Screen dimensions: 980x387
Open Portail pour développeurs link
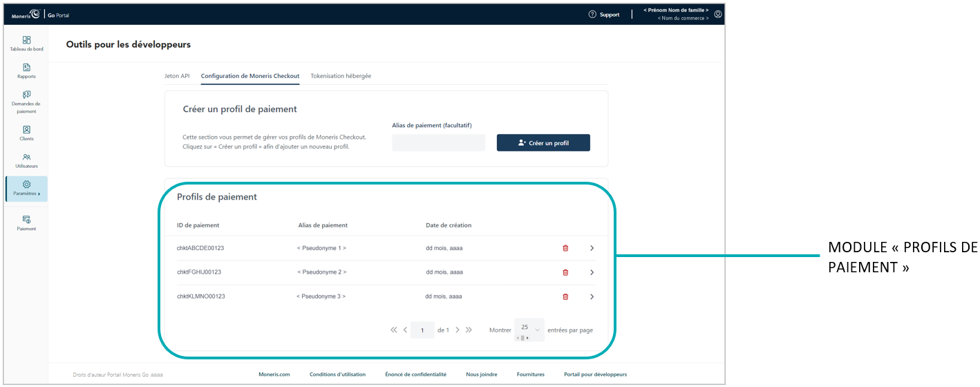[595, 375]
